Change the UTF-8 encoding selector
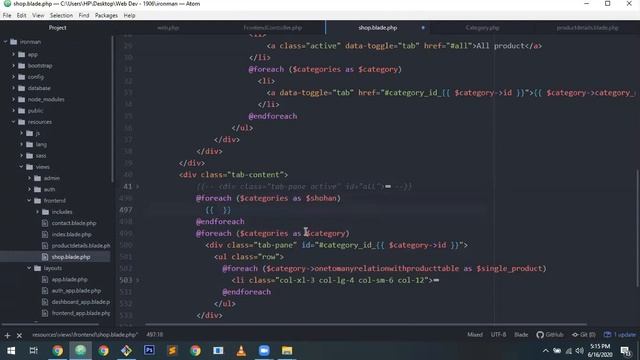 [x=498, y=335]
